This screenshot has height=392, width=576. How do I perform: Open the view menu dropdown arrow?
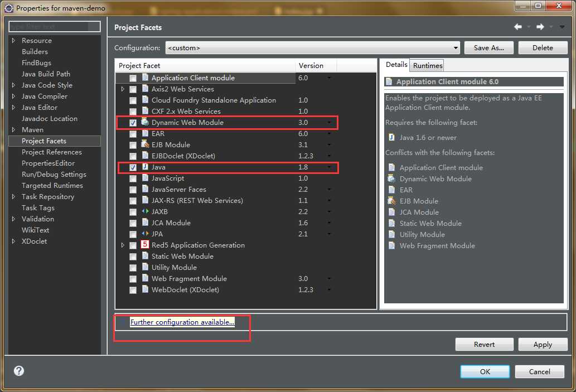[x=562, y=27]
